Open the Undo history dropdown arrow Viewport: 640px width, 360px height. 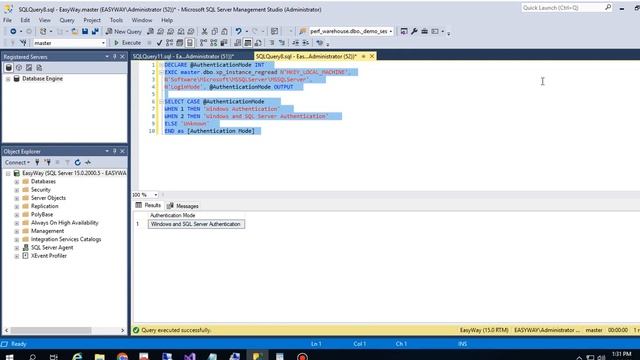246,31
